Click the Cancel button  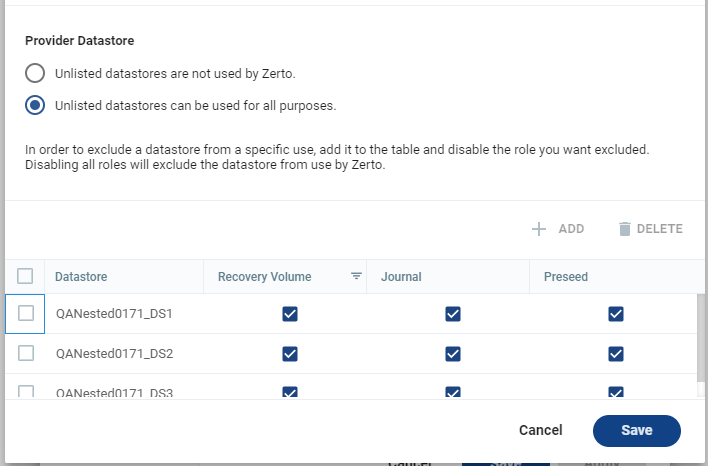click(x=540, y=430)
